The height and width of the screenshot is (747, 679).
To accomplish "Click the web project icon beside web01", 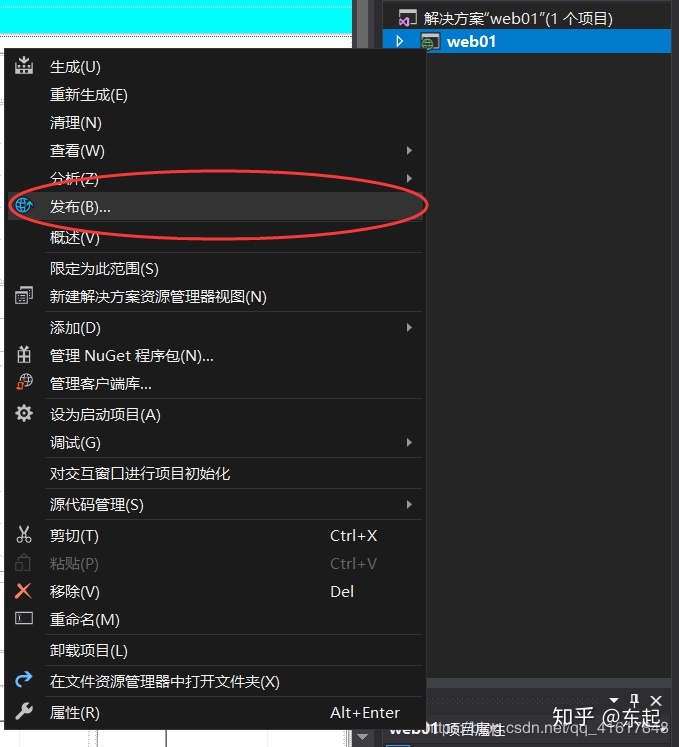I will click(x=430, y=41).
